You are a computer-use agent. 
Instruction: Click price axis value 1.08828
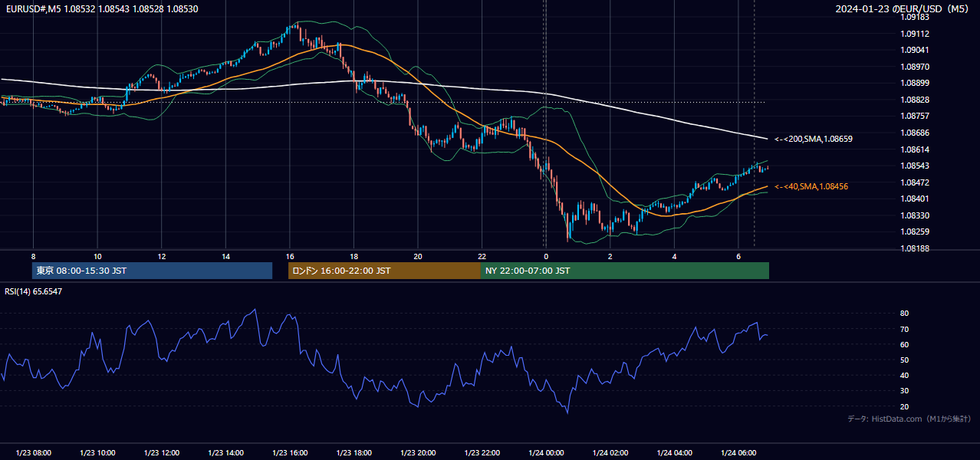coord(915,100)
